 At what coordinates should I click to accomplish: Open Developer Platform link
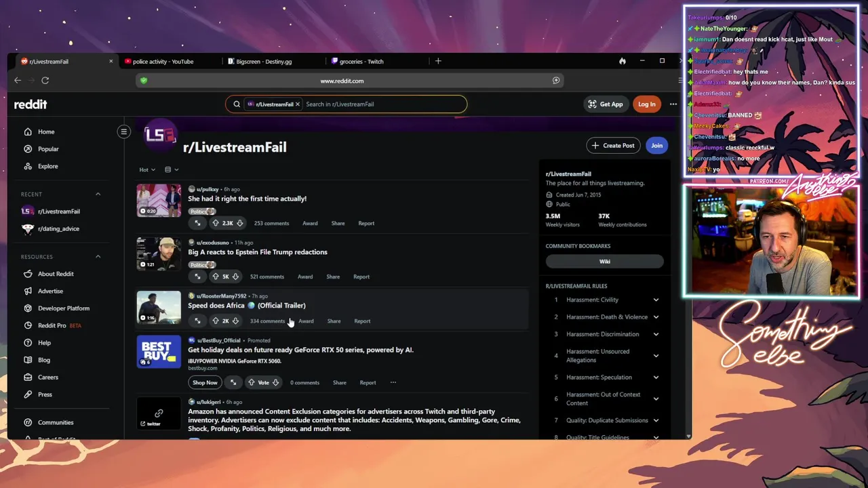[64, 308]
